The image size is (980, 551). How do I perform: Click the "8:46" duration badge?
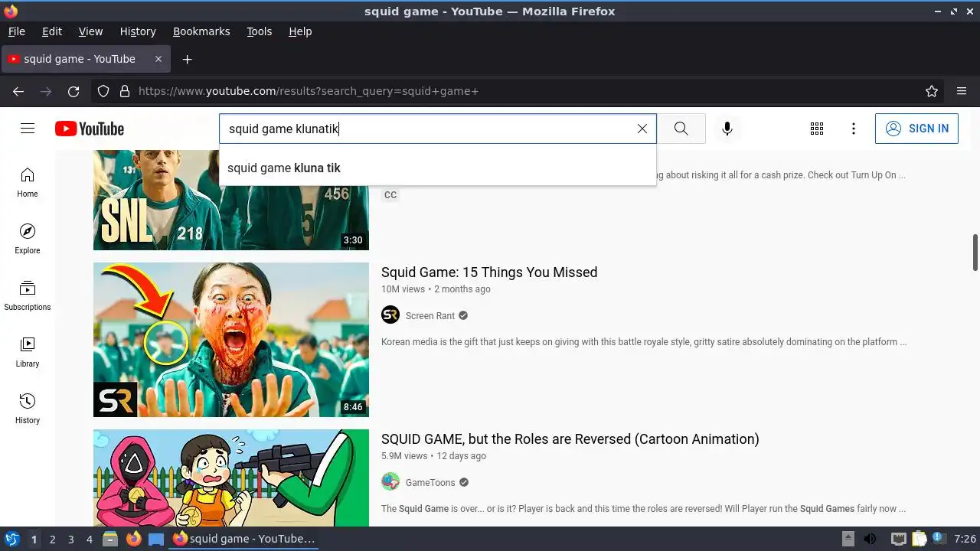click(x=353, y=407)
